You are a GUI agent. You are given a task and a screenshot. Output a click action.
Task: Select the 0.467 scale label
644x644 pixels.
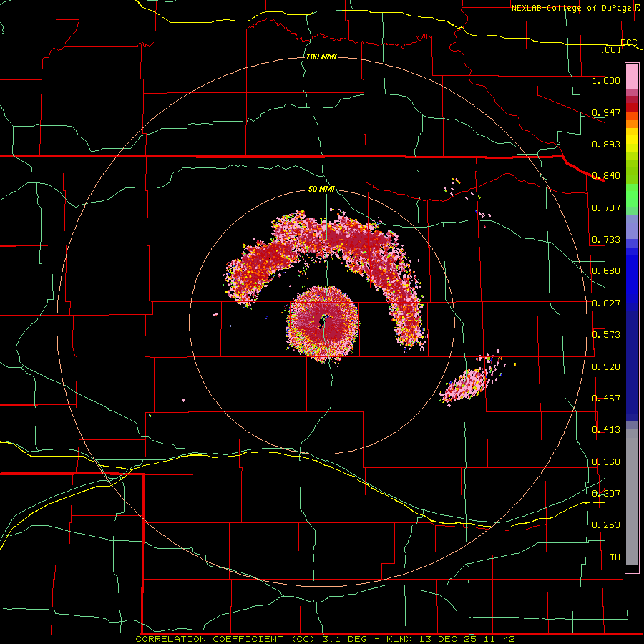pyautogui.click(x=606, y=399)
